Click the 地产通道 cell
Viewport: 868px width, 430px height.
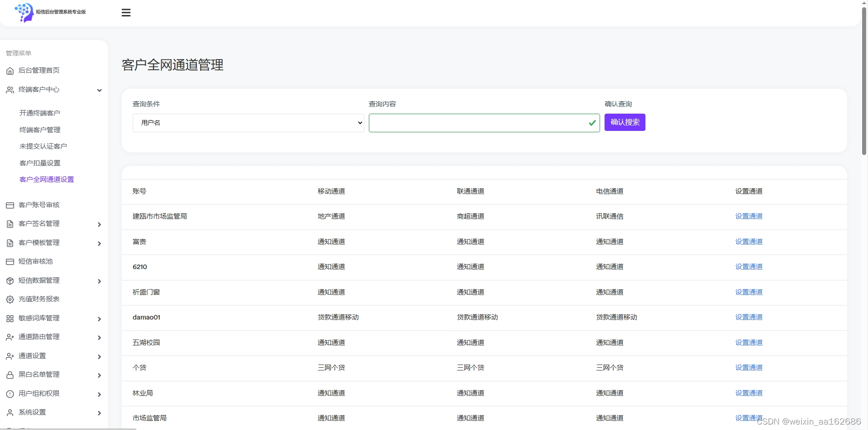(x=331, y=216)
